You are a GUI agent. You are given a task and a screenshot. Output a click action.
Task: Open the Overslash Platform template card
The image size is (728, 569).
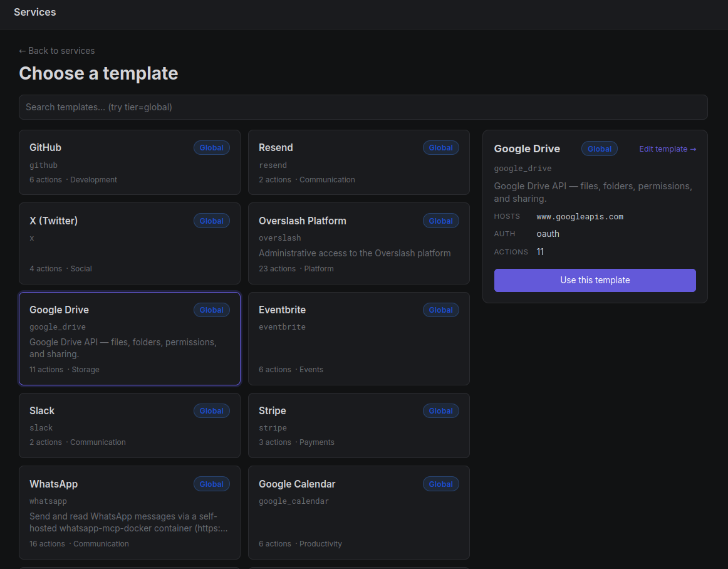[x=359, y=243]
